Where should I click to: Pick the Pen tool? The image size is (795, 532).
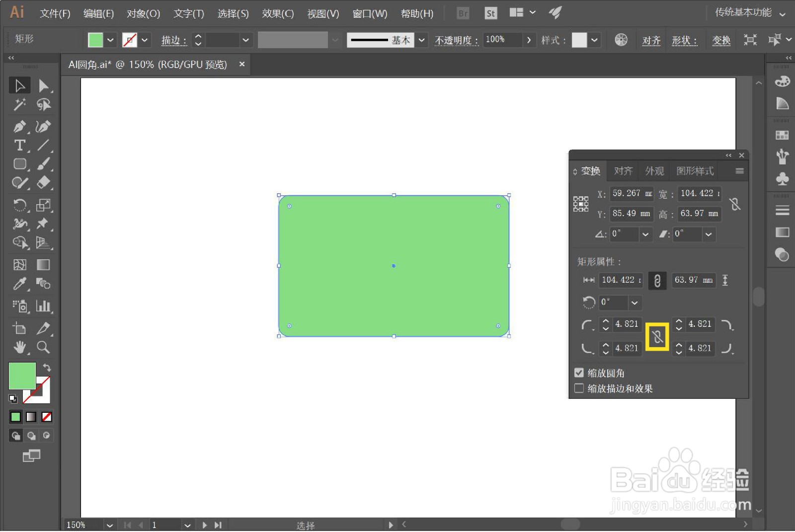tap(20, 127)
